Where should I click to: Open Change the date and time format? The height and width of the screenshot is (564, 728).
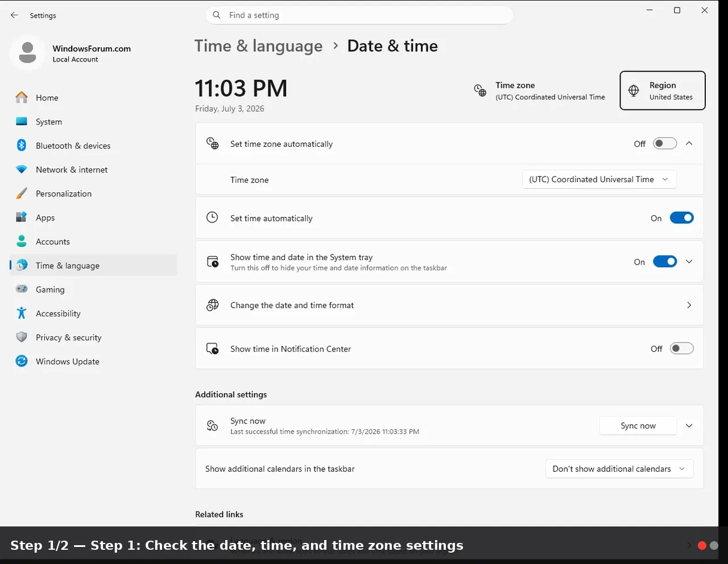click(449, 305)
